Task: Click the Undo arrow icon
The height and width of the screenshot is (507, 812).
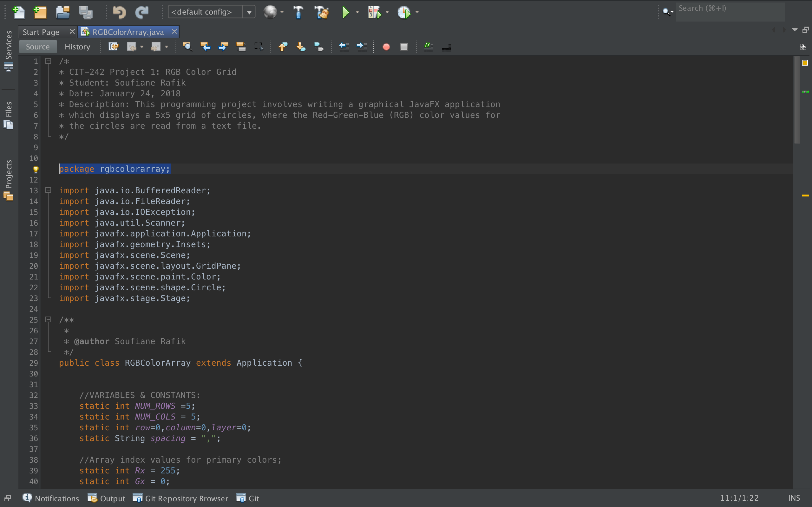Action: [119, 12]
